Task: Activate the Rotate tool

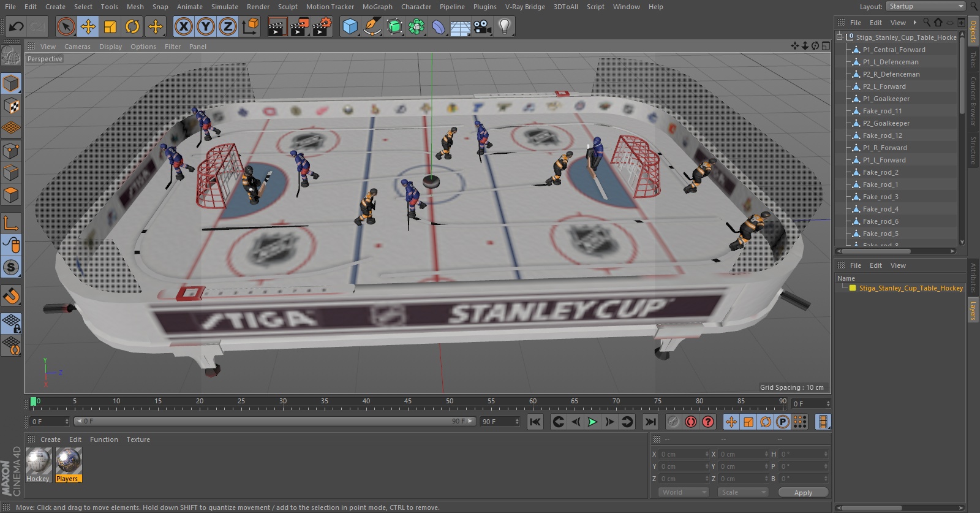Action: coord(132,26)
